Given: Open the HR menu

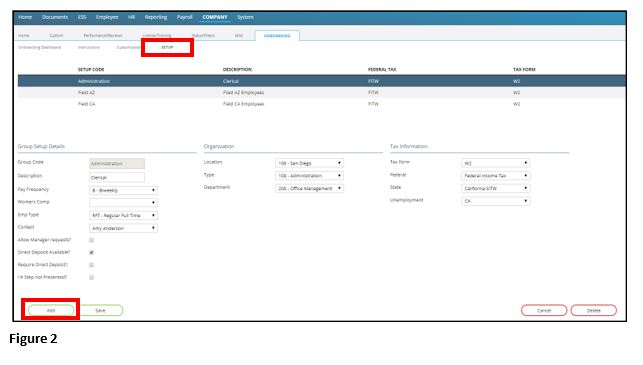Looking at the screenshot, I should [x=131, y=17].
